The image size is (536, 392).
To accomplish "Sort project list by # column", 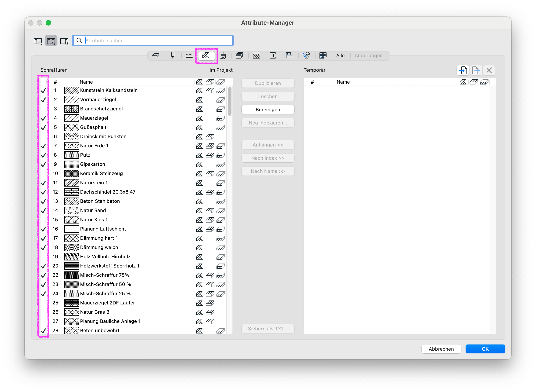I will pyautogui.click(x=55, y=82).
